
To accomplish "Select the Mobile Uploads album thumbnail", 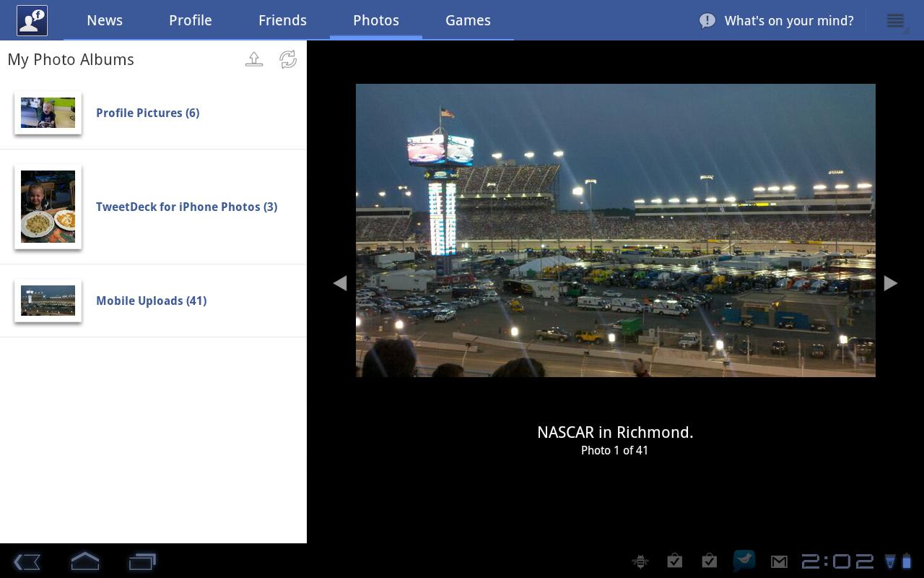I will tap(48, 301).
